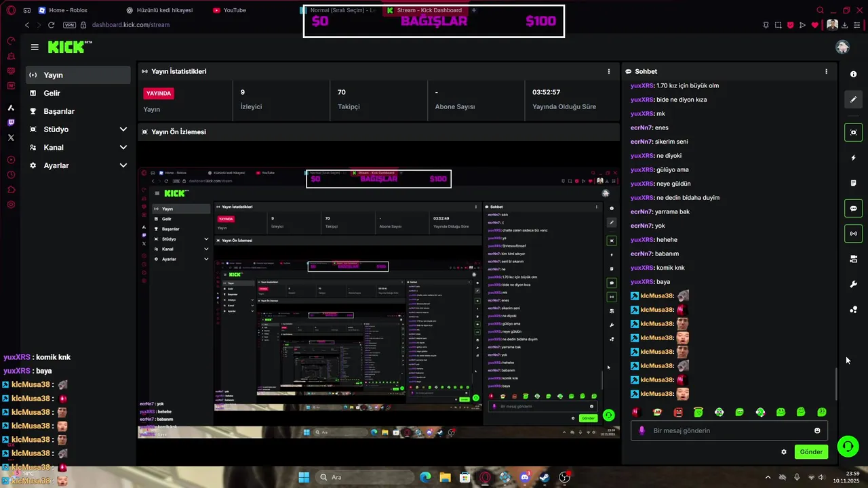Open X in Opera GX sidebar
This screenshot has width=868, height=488.
click(11, 138)
